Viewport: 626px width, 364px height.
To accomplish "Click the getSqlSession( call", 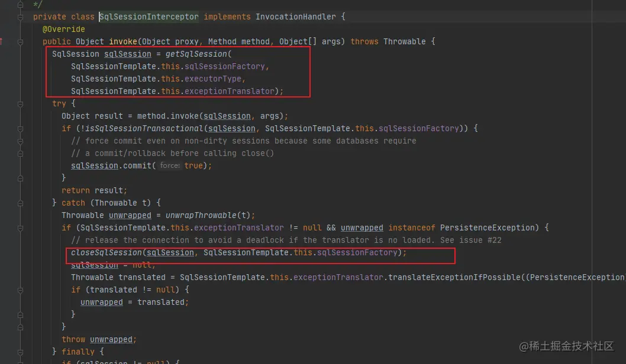I will (x=198, y=54).
